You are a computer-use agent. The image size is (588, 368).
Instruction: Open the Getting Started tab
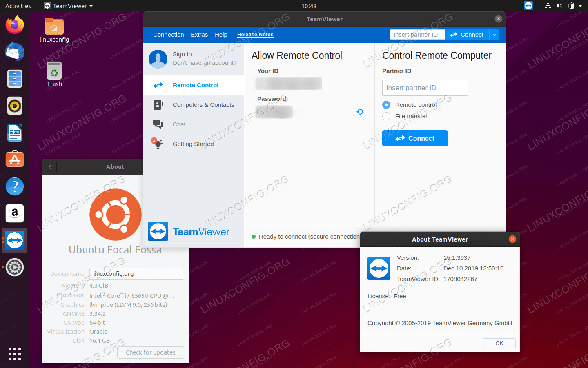[194, 144]
